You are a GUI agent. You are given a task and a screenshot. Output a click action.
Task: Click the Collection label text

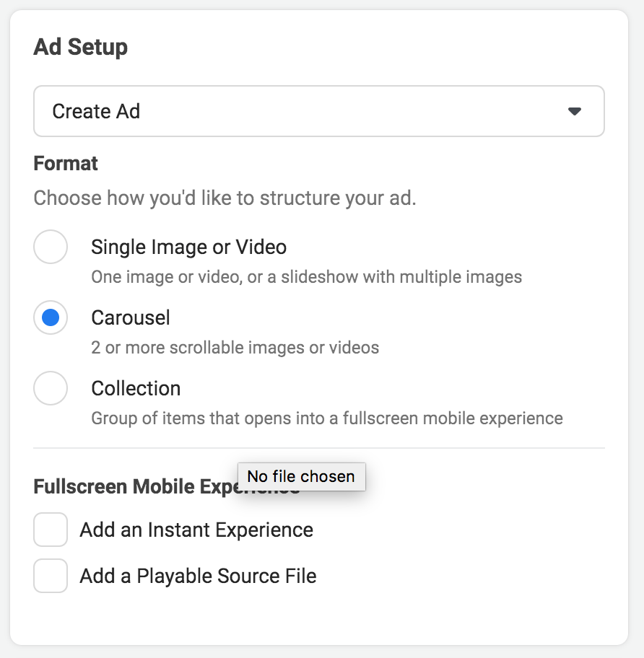click(136, 388)
